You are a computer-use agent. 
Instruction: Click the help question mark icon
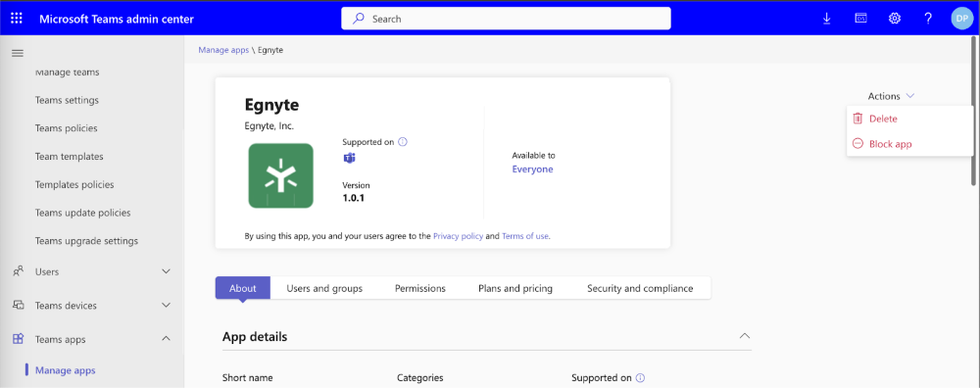(x=928, y=19)
